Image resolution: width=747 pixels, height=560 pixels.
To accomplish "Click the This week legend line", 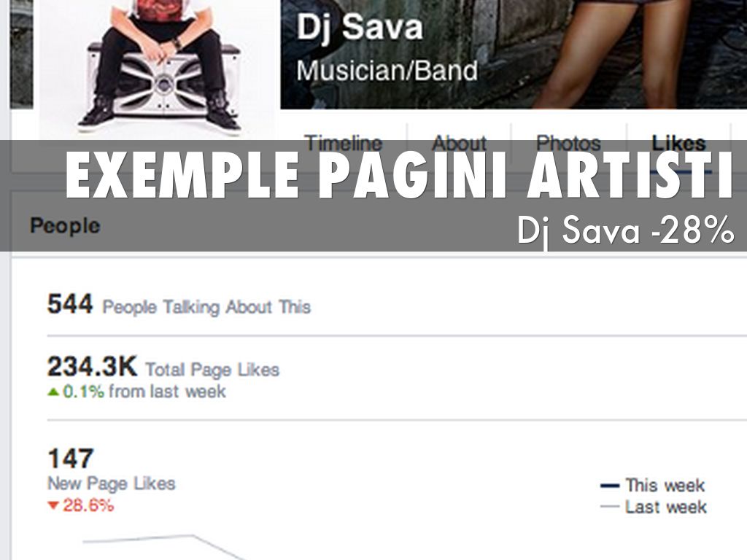I will click(610, 486).
